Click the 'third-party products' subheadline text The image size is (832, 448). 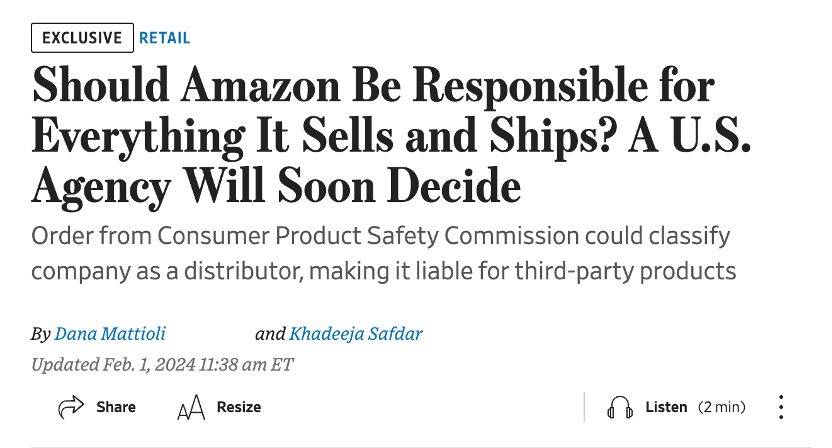coord(626,271)
